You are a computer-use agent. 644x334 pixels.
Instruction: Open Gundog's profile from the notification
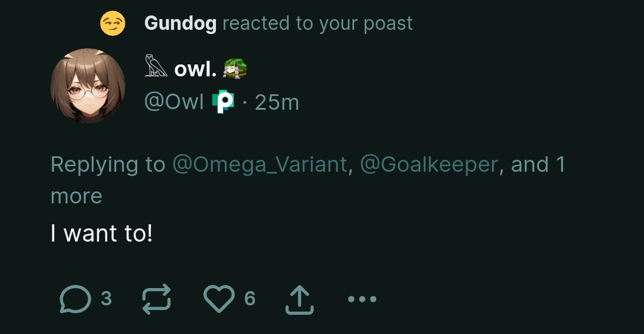tap(180, 24)
